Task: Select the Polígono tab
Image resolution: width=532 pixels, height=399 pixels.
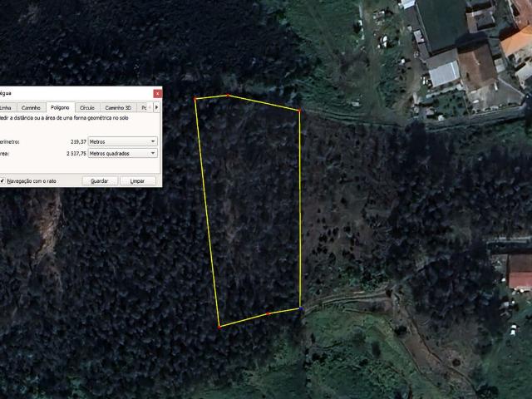Action: [x=60, y=107]
